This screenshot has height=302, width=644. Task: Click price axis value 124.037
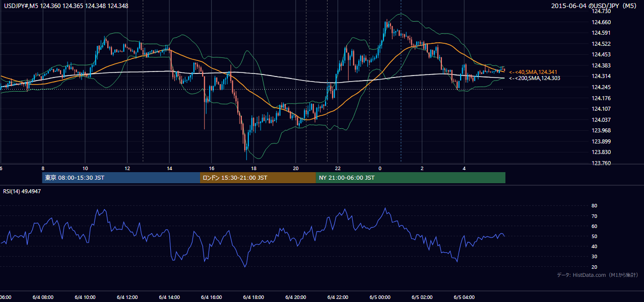pyautogui.click(x=602, y=120)
